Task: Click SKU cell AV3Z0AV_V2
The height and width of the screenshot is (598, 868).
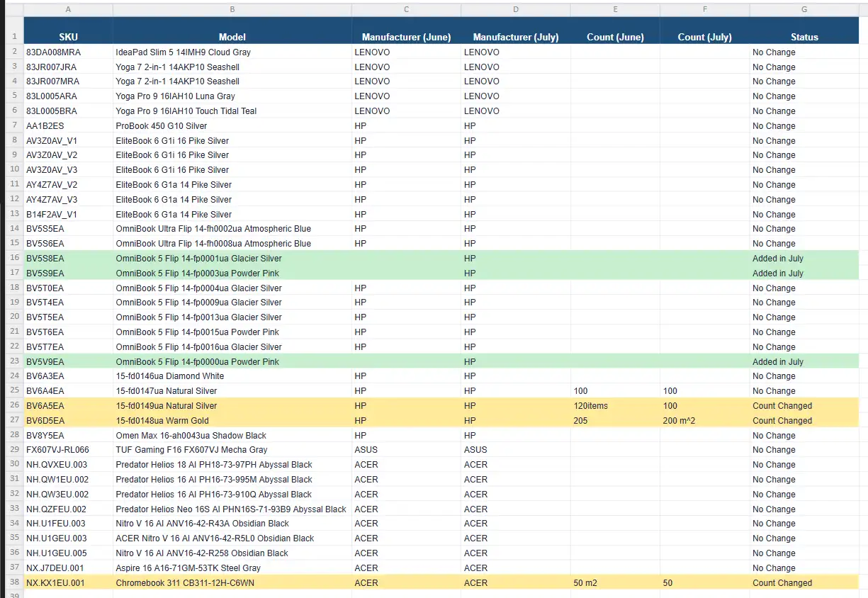Action: coord(68,155)
